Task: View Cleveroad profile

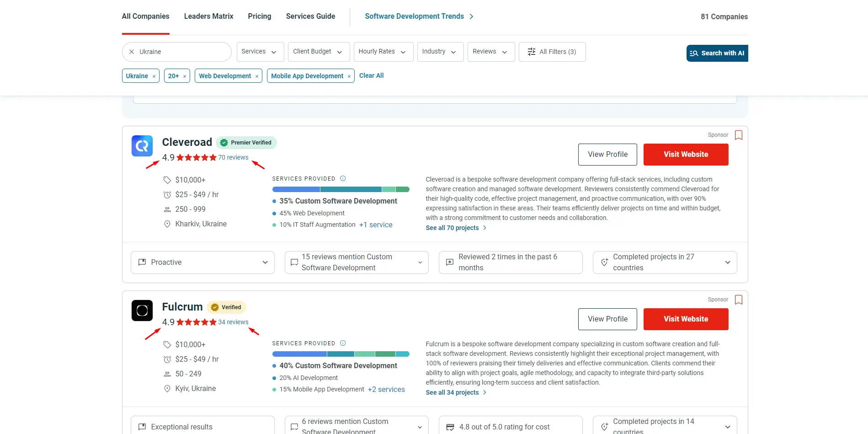Action: 607,155
